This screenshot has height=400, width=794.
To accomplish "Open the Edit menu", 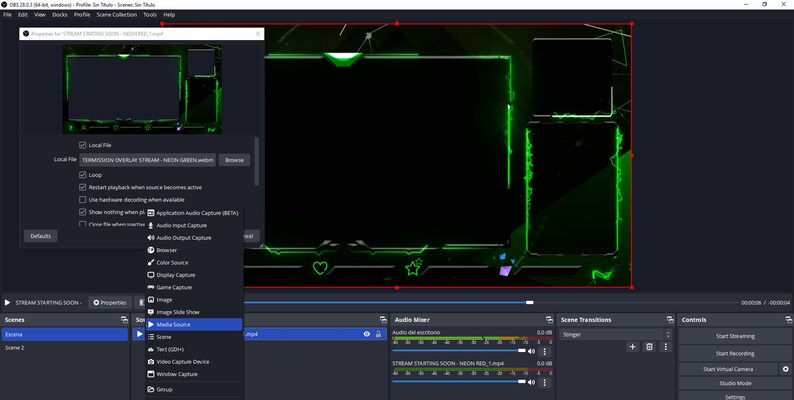I will pyautogui.click(x=23, y=15).
